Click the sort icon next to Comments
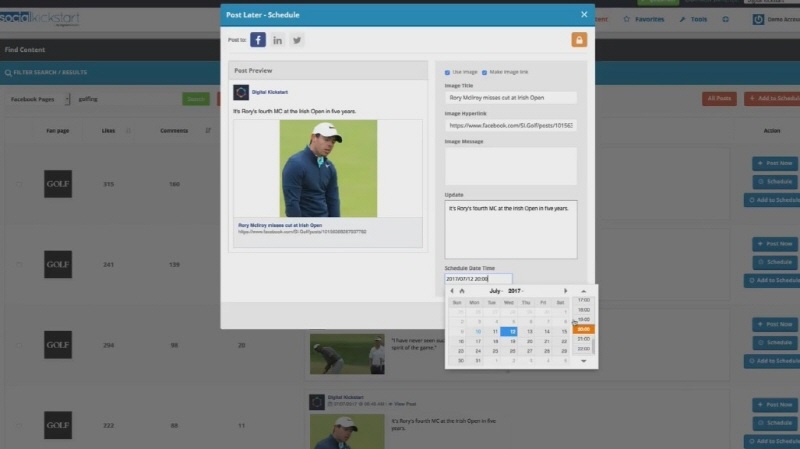The width and height of the screenshot is (800, 449). coord(208,131)
